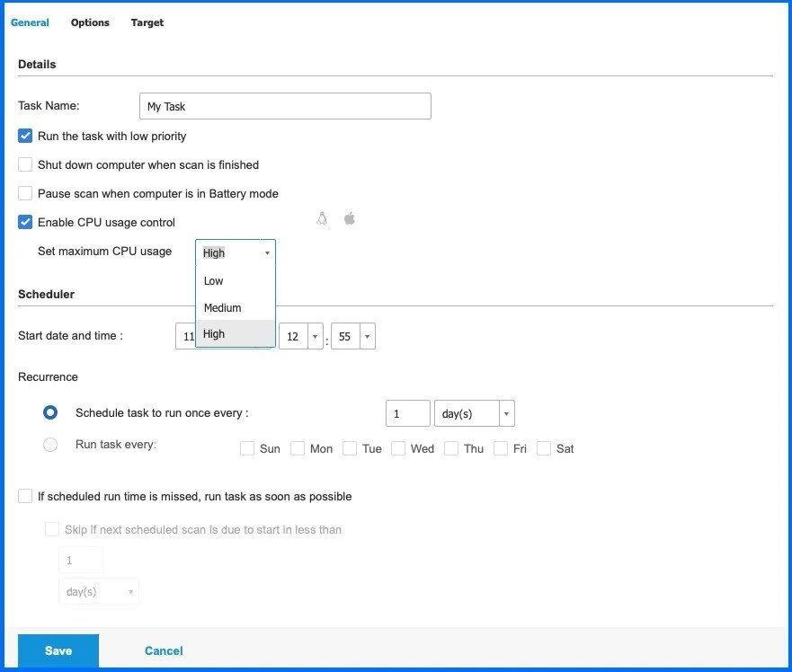The height and width of the screenshot is (672, 792).
Task: Select the Run task every radio button
Action: 50,445
